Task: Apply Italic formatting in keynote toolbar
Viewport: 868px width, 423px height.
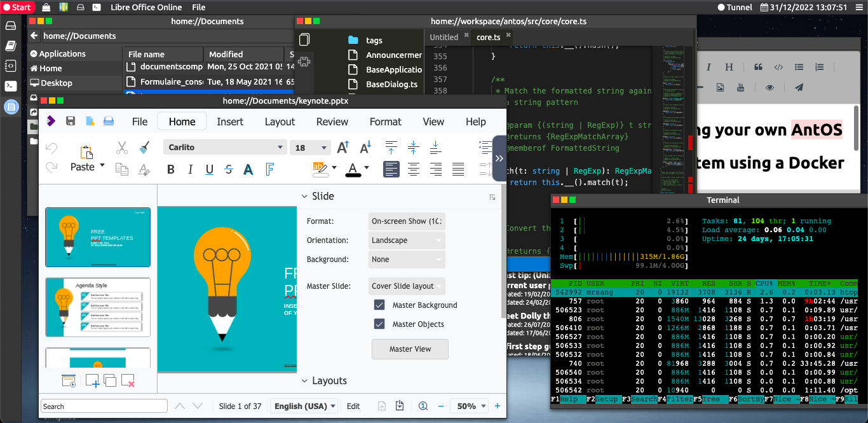Action: pyautogui.click(x=190, y=169)
